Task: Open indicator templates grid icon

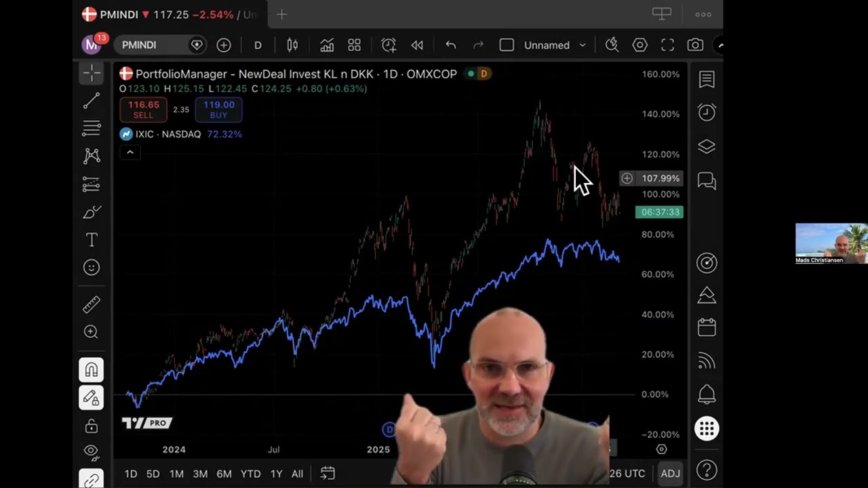Action: (354, 45)
